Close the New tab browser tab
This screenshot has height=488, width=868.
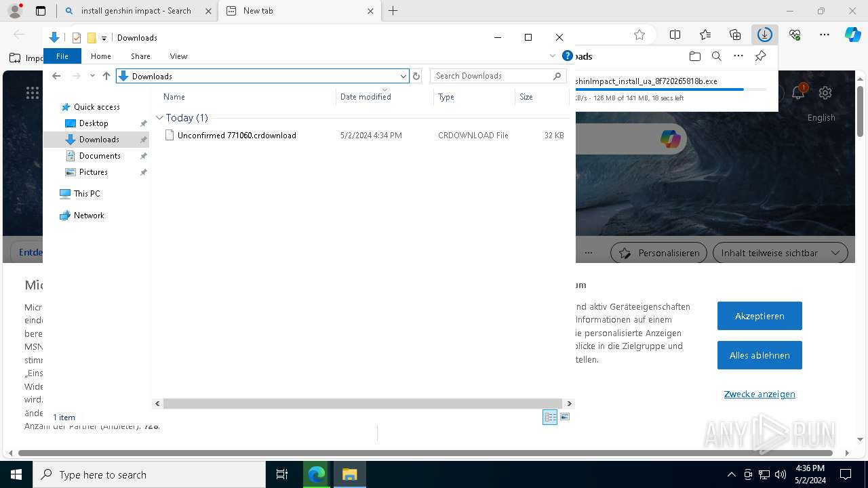click(370, 11)
